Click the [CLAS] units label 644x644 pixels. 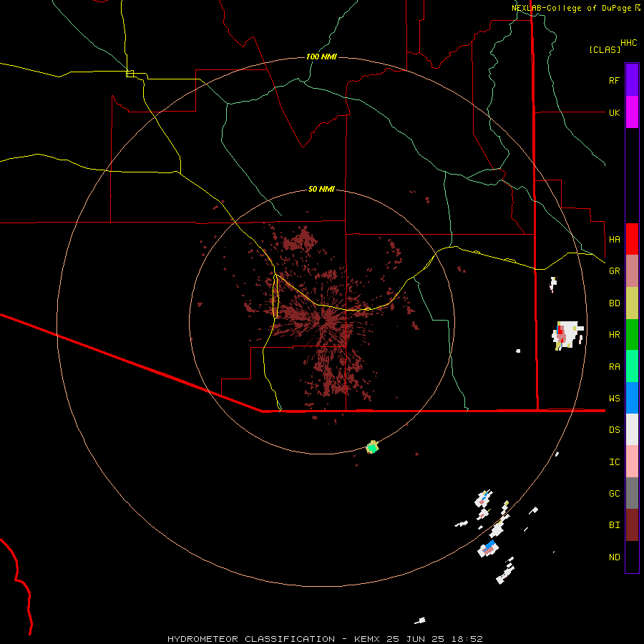(x=605, y=49)
